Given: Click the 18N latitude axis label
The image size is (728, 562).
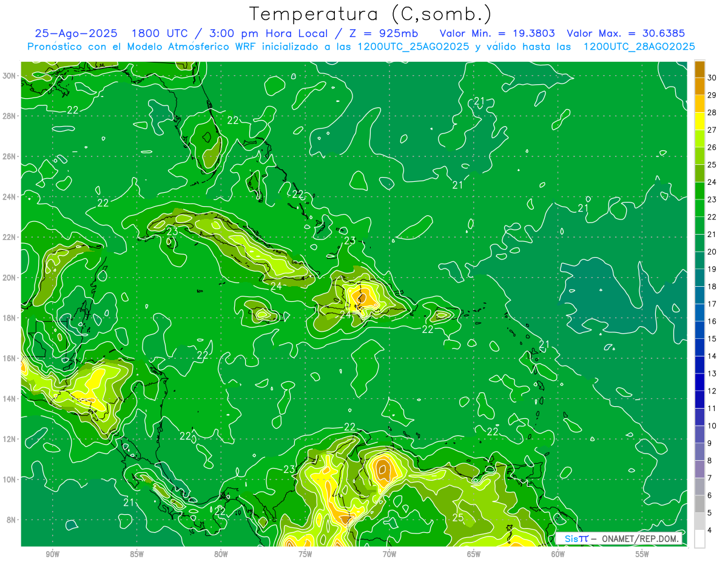Looking at the screenshot, I should click(9, 318).
